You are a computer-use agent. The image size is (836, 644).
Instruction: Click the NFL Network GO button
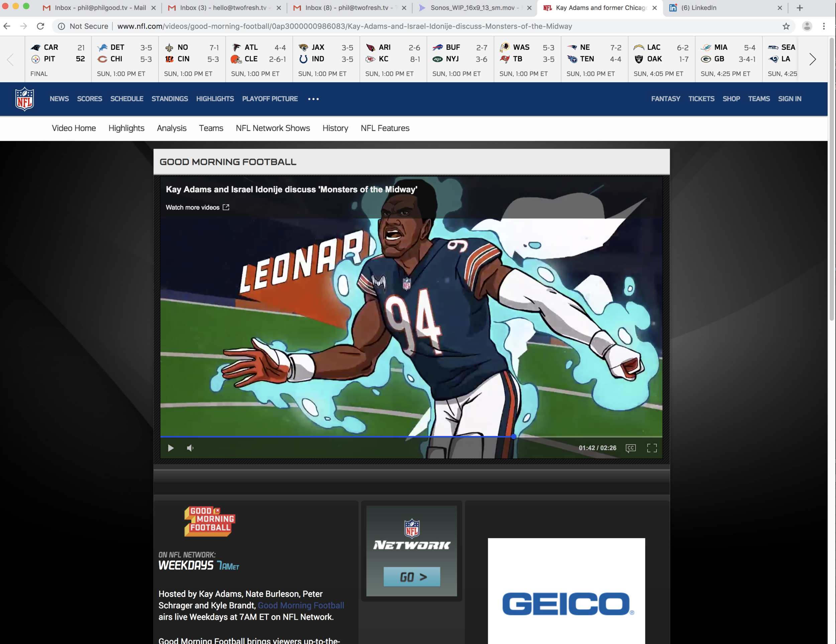[412, 577]
